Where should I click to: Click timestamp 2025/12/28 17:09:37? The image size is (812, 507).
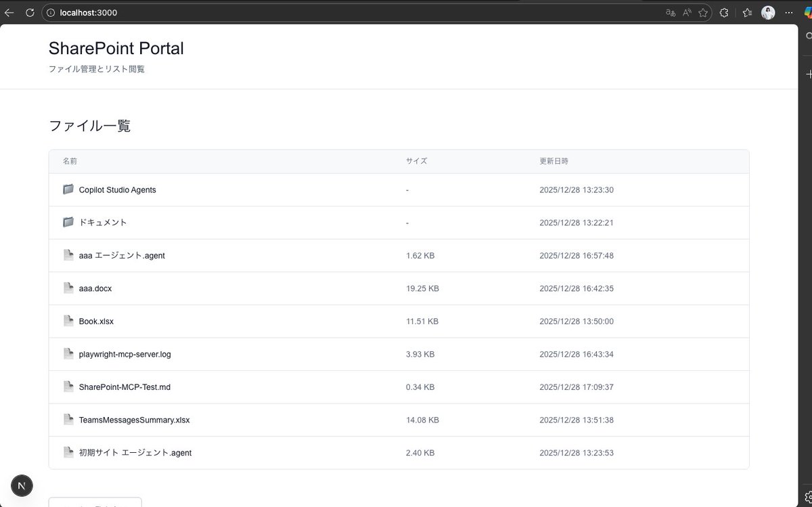pyautogui.click(x=577, y=387)
